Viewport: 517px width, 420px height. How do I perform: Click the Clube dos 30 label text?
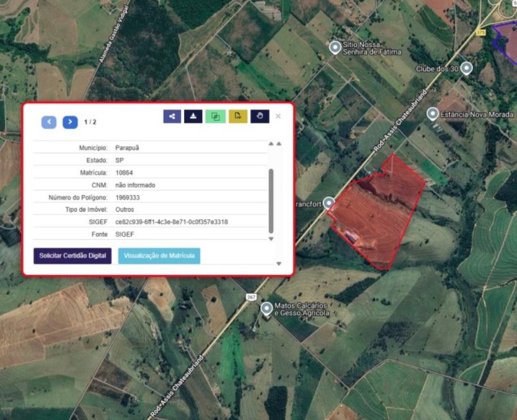pos(437,69)
